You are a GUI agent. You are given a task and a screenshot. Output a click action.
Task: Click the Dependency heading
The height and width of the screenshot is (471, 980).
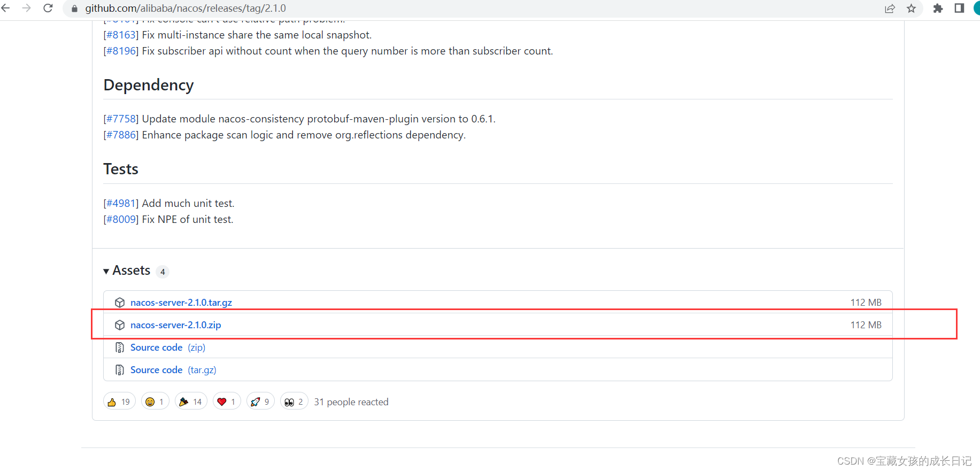(x=149, y=86)
